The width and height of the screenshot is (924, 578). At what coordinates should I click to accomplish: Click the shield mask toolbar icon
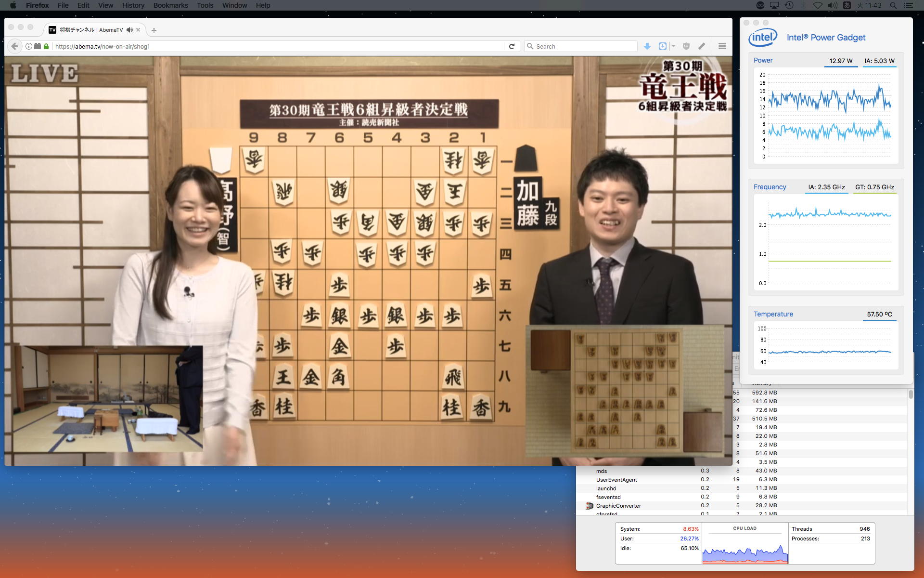(x=686, y=46)
